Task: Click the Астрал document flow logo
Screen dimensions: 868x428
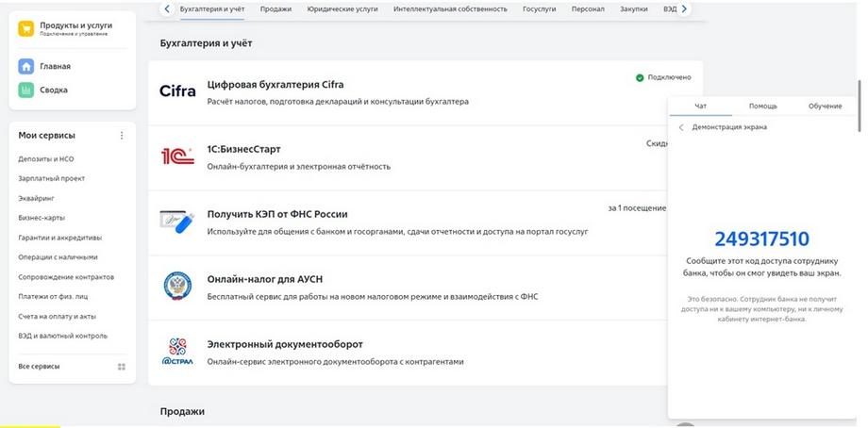Action: (x=177, y=351)
